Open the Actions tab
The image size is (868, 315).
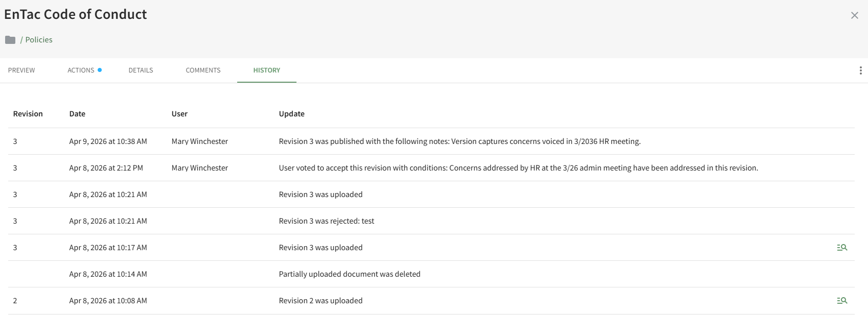point(81,70)
